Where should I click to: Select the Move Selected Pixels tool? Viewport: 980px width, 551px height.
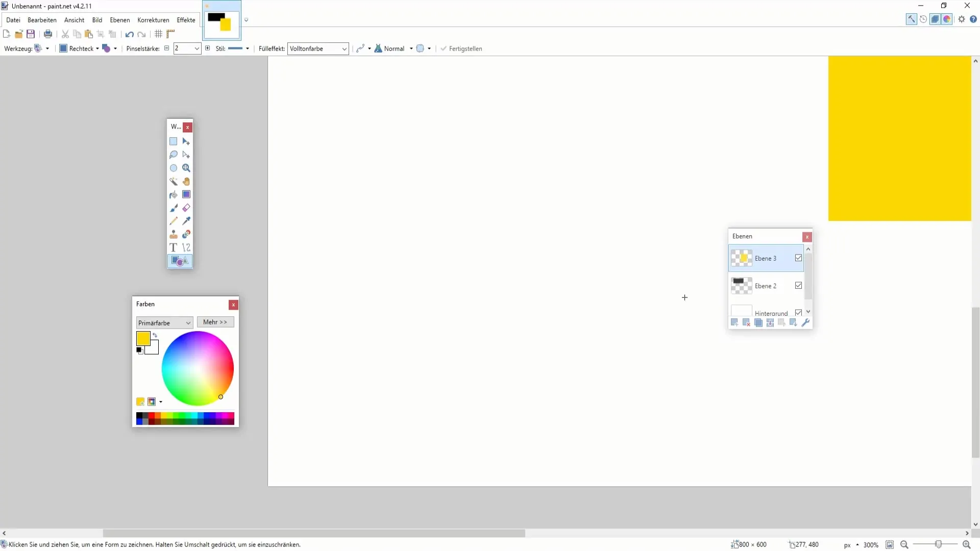pyautogui.click(x=186, y=141)
